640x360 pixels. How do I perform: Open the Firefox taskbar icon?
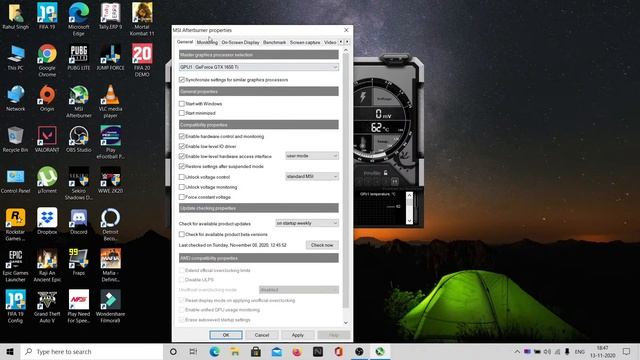[x=297, y=351]
